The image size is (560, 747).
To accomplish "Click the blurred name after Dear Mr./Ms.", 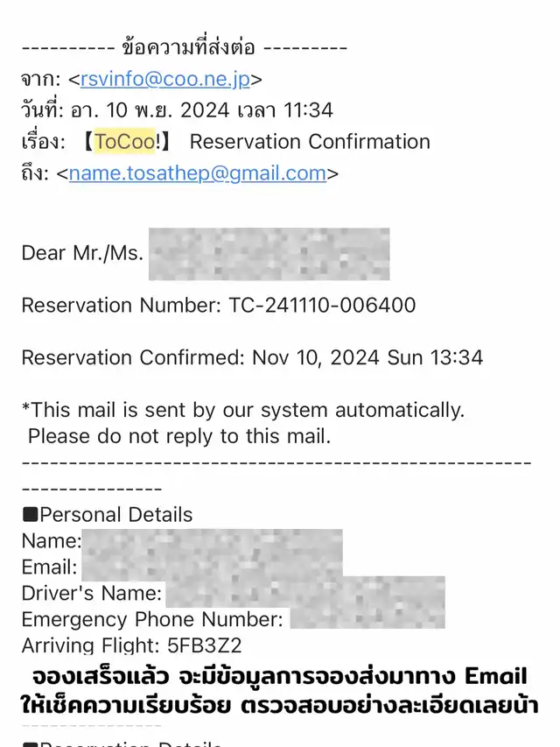I will point(269,254).
